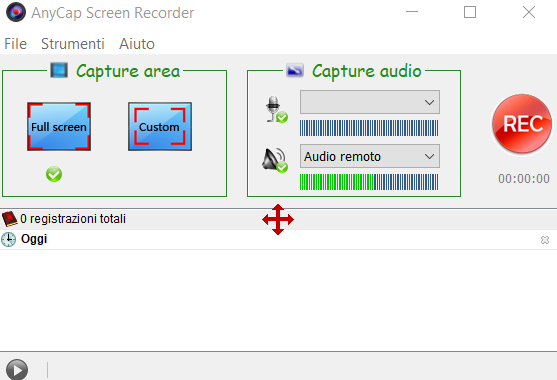Click the microphone volume level bar

369,128
